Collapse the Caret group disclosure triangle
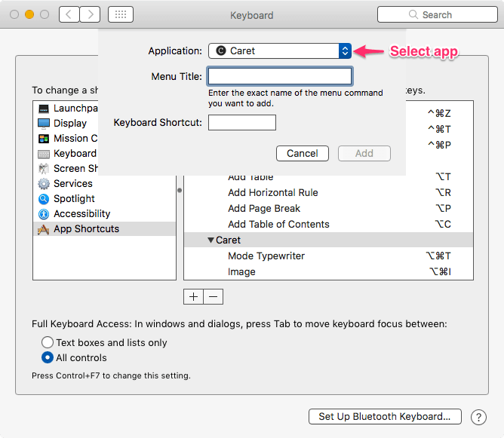Image resolution: width=504 pixels, height=438 pixels. click(211, 240)
